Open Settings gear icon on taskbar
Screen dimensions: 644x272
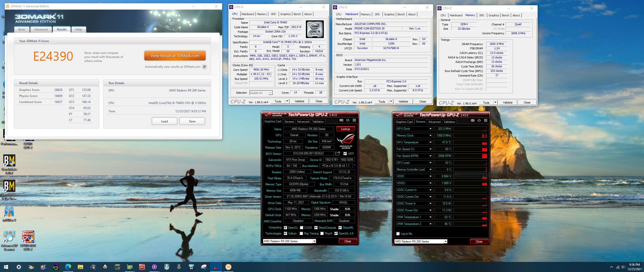19,267
